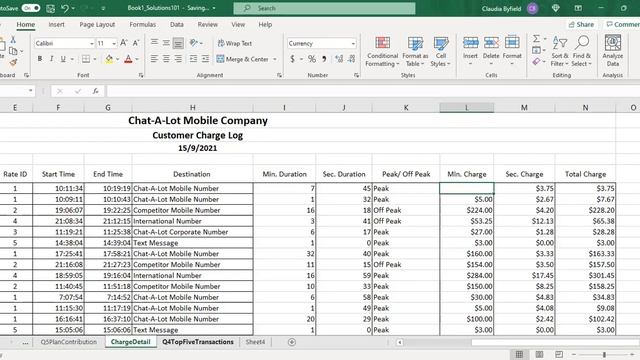Image resolution: width=640 pixels, height=360 pixels.
Task: Click the Clear eraser icon
Action: tap(536, 62)
